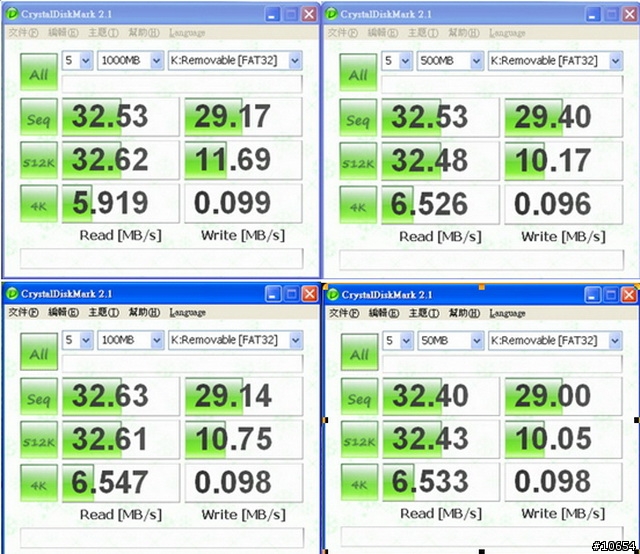
Task: Run all tests in the 500MB window
Action: [x=358, y=73]
